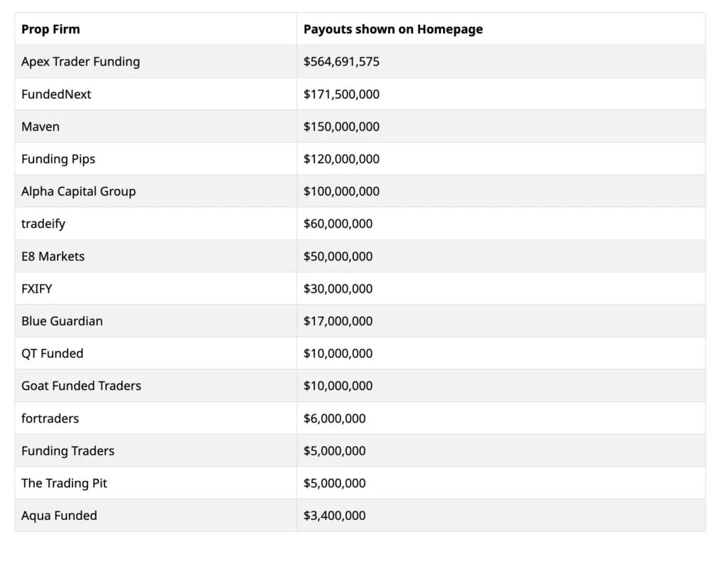Click The Trading Pit cell

[64, 483]
